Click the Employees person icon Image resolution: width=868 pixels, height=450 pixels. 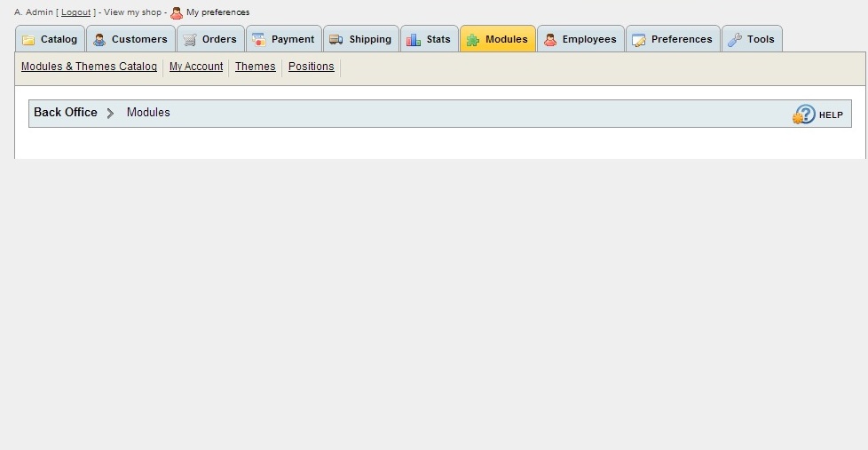[x=550, y=40]
